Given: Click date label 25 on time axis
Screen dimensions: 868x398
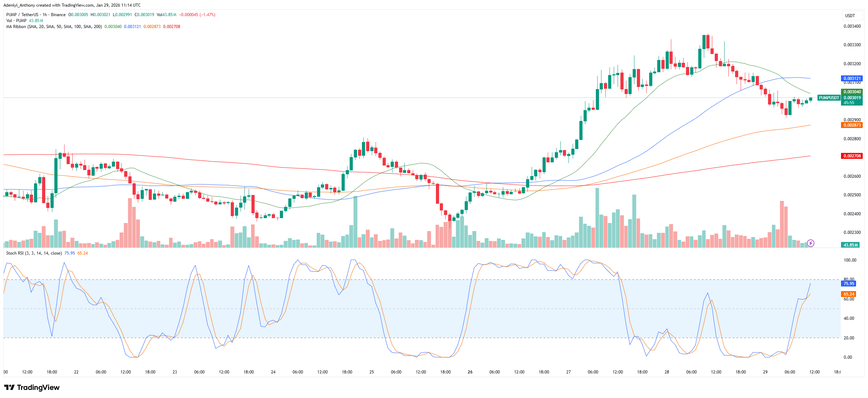Looking at the screenshot, I should click(x=372, y=372).
